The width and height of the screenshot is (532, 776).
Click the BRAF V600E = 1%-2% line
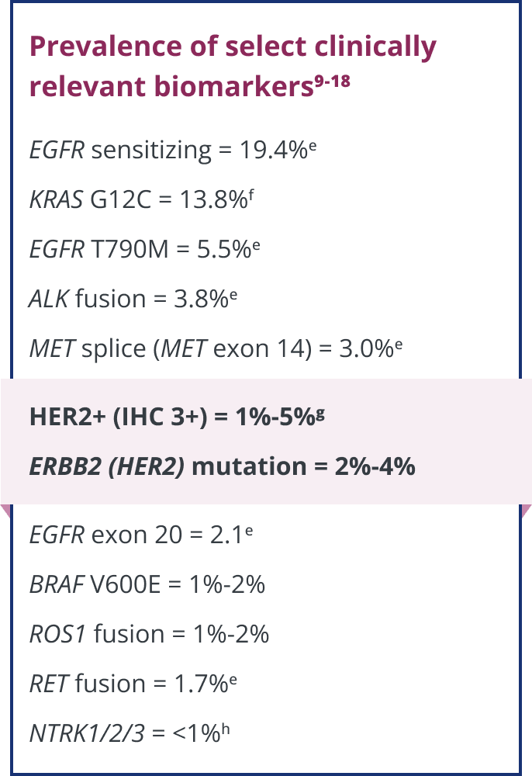pos(147,584)
